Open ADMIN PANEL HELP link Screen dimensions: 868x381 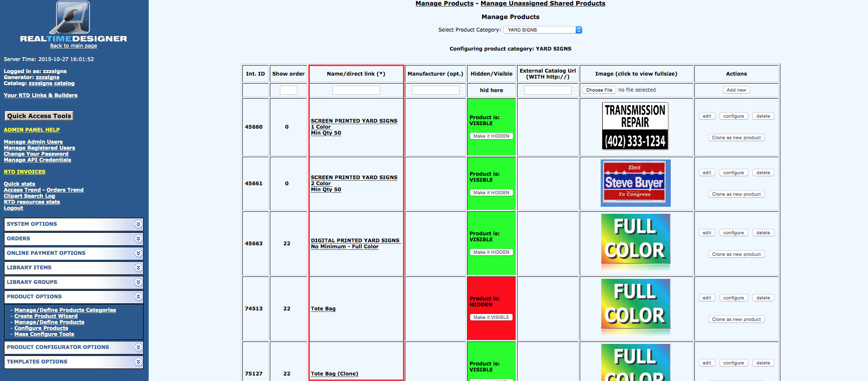tap(32, 130)
